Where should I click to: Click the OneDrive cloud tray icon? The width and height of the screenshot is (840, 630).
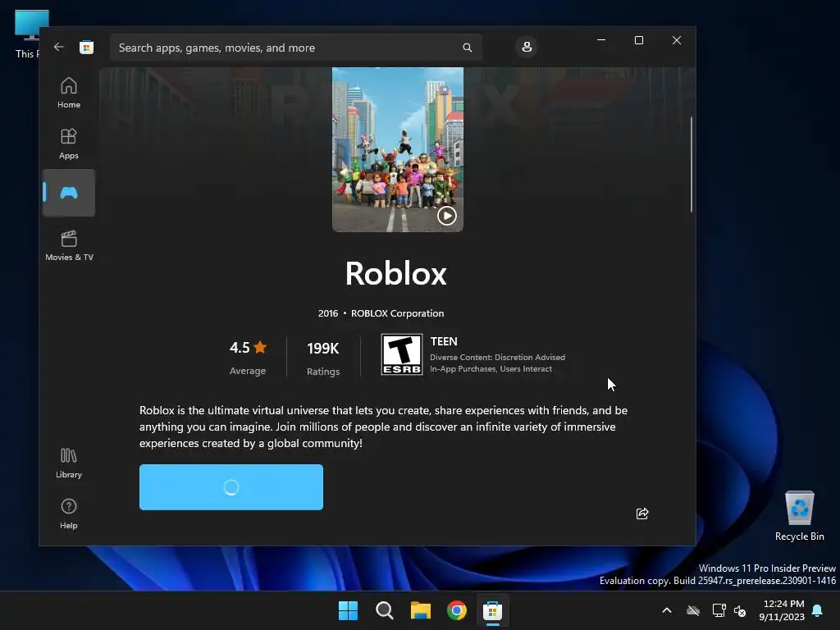point(693,610)
